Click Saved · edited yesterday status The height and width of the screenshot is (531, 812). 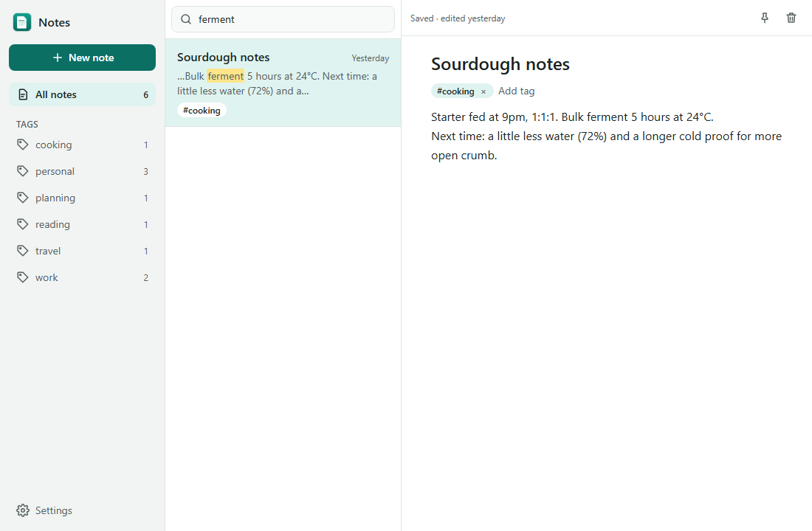coord(458,18)
